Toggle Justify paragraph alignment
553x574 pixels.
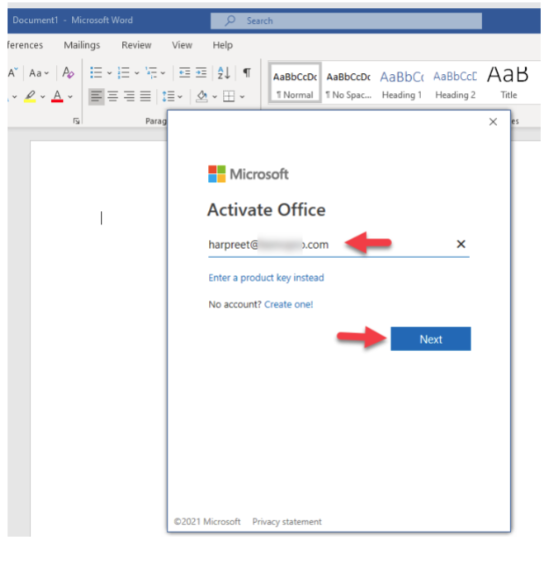click(x=145, y=96)
